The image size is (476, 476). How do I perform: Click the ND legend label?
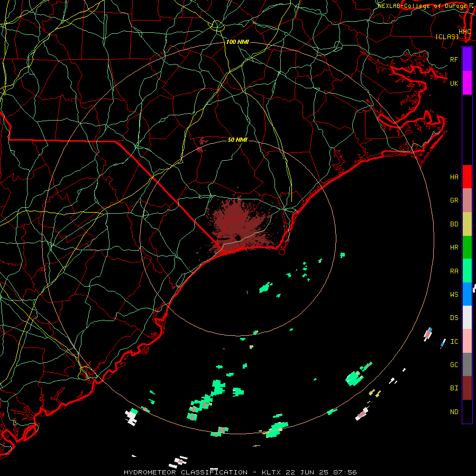coord(454,412)
